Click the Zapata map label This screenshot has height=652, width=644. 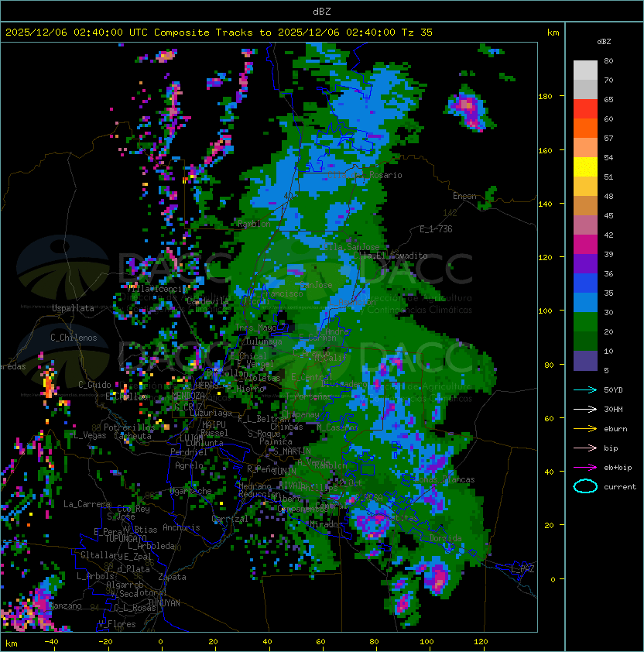[172, 577]
